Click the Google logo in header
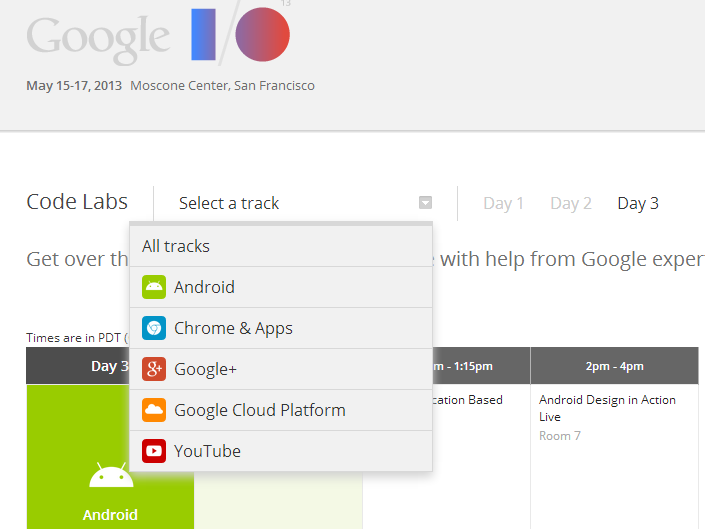705x529 pixels. click(x=98, y=37)
